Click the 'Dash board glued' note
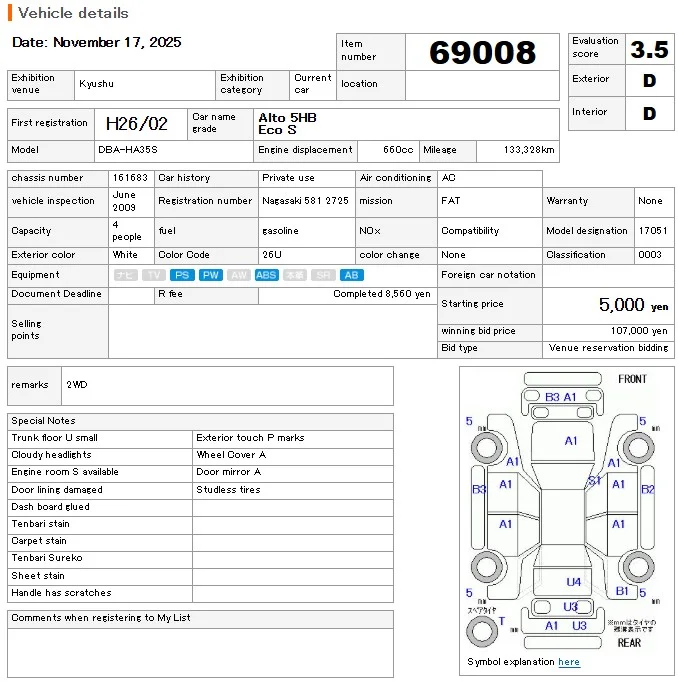The width and height of the screenshot is (678, 682). (x=50, y=507)
